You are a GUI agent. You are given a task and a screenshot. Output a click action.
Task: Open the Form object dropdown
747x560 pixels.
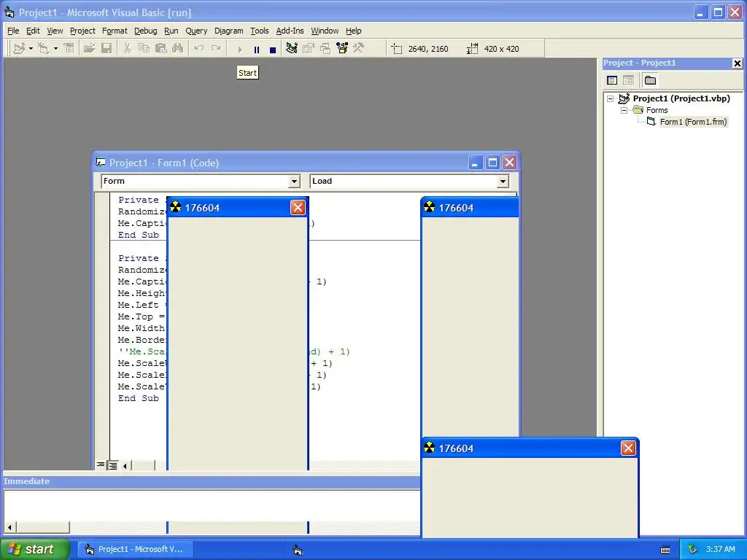pos(295,181)
